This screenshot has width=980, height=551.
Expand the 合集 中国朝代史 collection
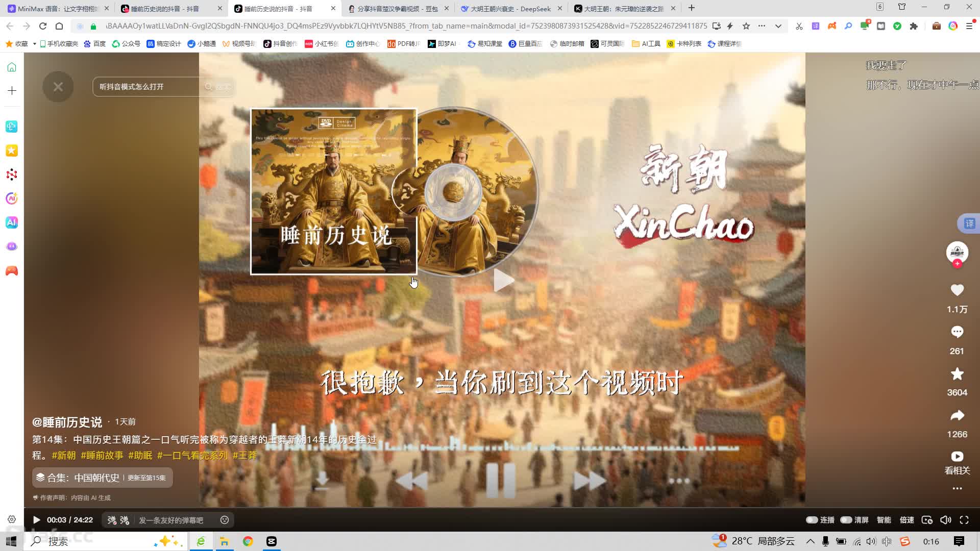(102, 478)
